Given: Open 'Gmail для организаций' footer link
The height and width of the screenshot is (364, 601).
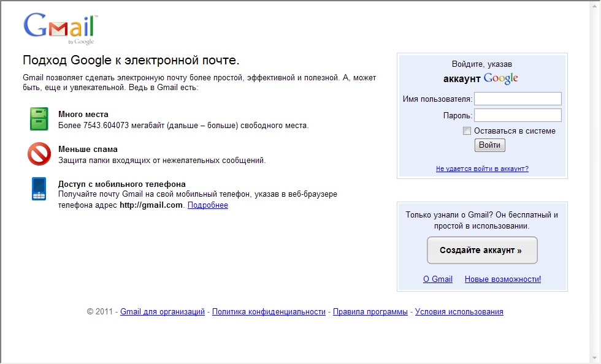Looking at the screenshot, I should (x=163, y=312).
